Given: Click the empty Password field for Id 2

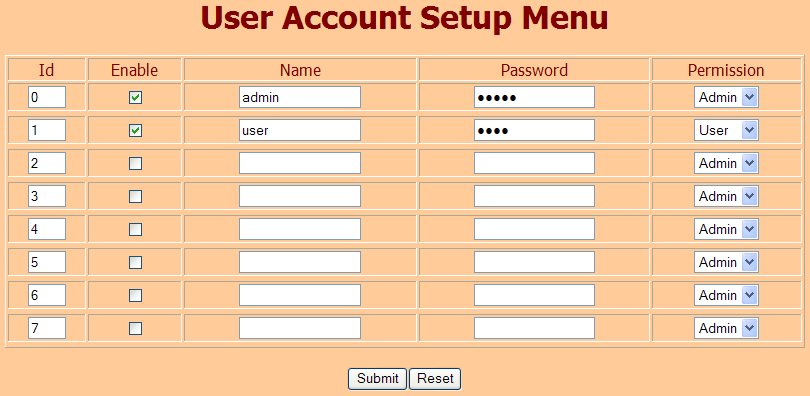Looking at the screenshot, I should 534,163.
